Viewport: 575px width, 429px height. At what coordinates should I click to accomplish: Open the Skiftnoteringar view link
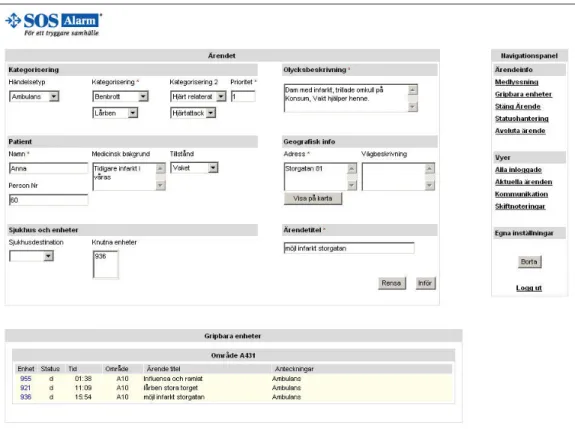coord(520,206)
